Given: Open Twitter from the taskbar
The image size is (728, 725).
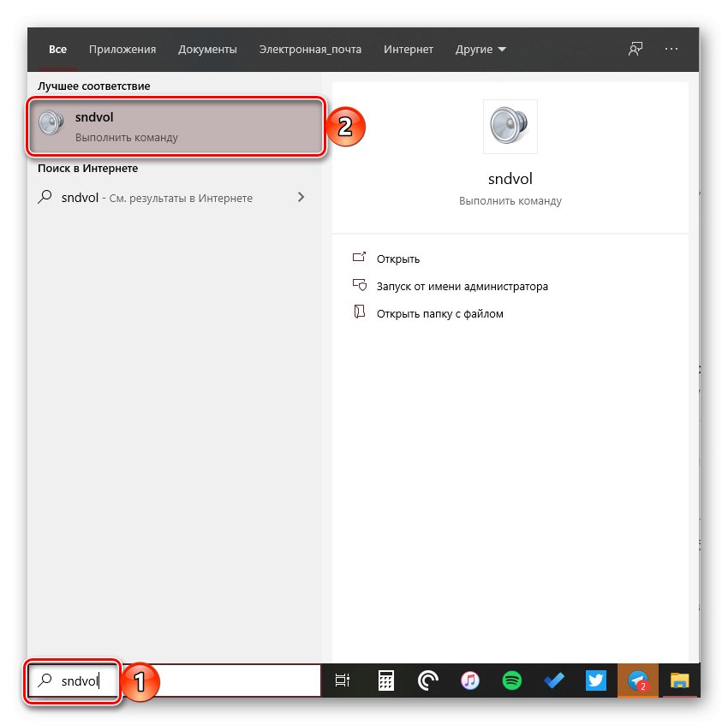Looking at the screenshot, I should (x=594, y=680).
